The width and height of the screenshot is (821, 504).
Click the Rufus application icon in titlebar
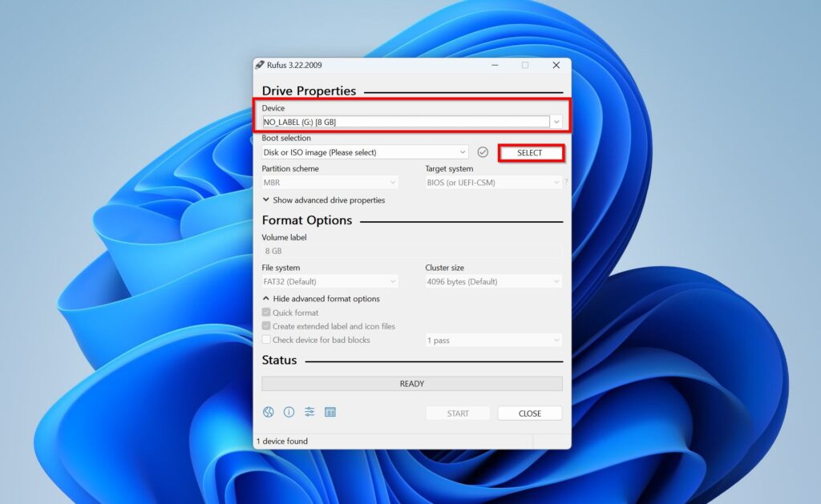point(260,65)
